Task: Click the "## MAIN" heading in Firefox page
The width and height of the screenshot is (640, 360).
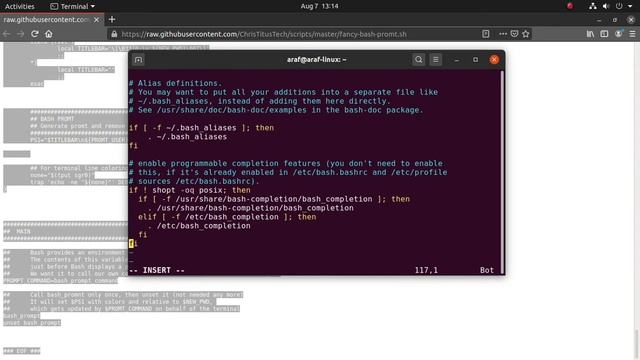Action: 17,231
